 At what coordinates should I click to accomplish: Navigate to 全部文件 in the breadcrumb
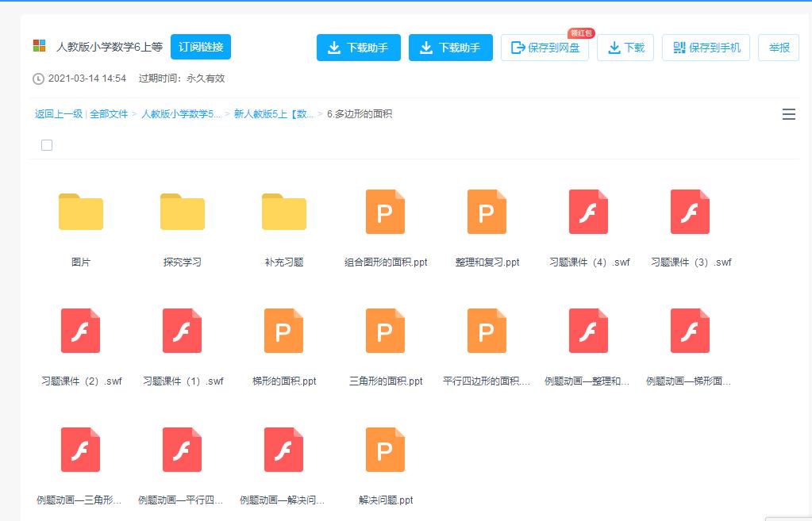pyautogui.click(x=110, y=114)
